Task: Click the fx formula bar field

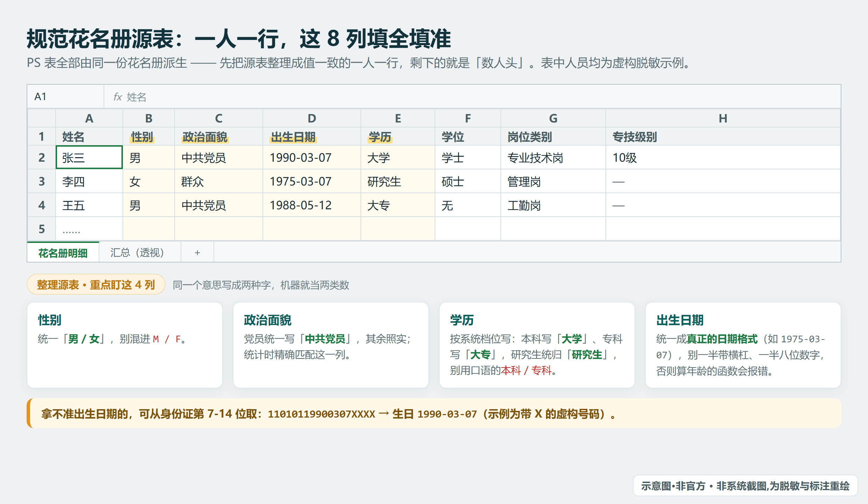Action: pyautogui.click(x=472, y=97)
